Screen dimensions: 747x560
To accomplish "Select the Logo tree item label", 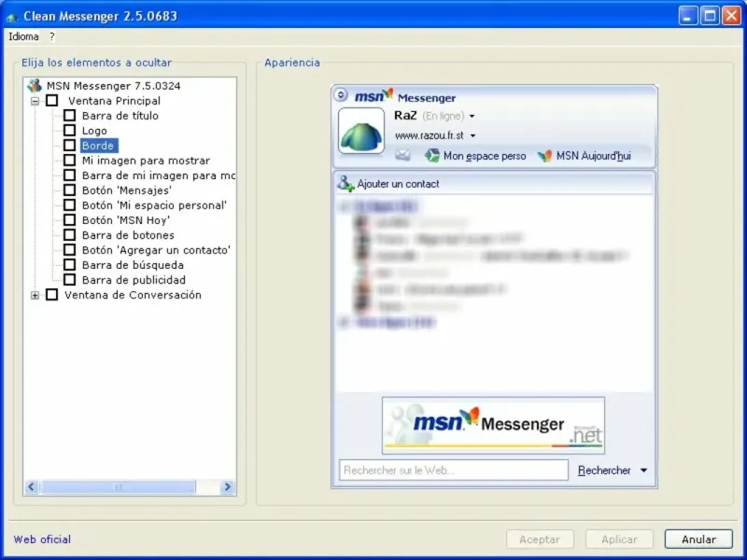I will [94, 131].
